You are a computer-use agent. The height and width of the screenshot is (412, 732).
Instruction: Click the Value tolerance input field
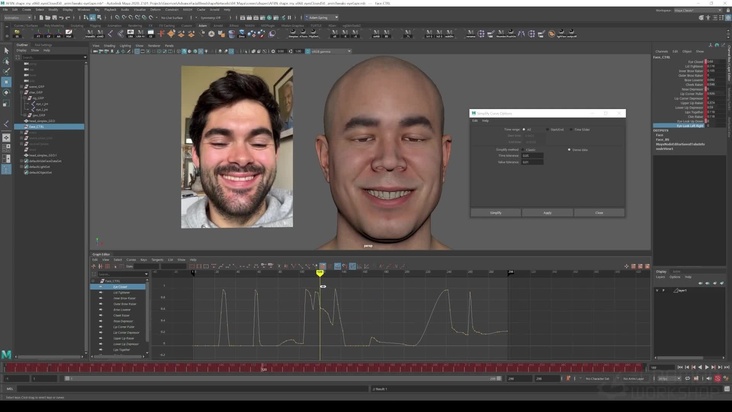pyautogui.click(x=532, y=162)
